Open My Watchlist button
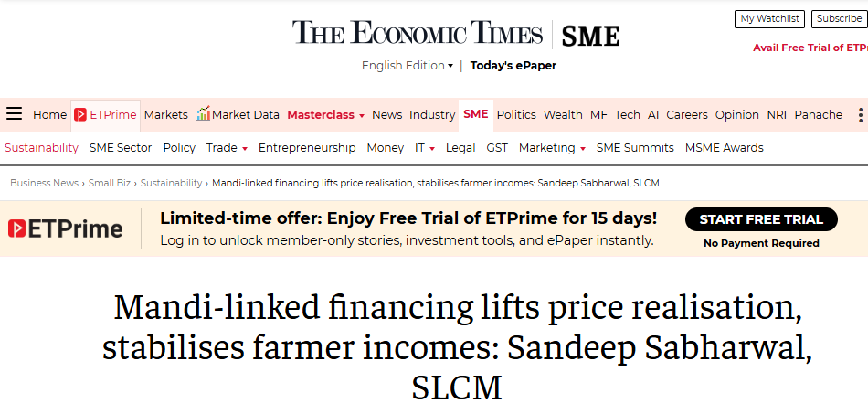868x414 pixels. (769, 18)
